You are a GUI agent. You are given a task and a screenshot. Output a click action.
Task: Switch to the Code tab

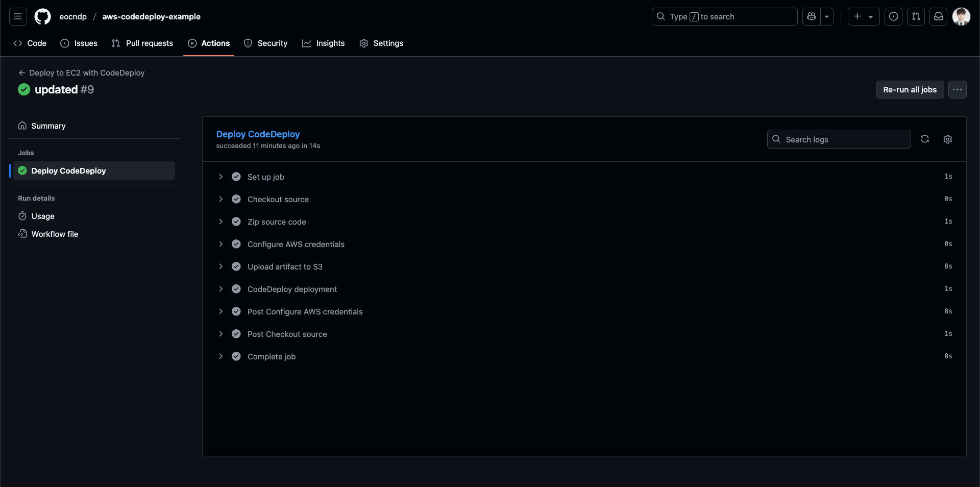coord(30,43)
